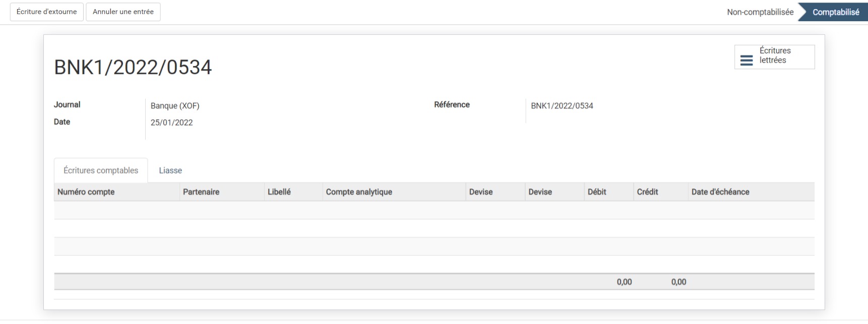Open Écritures lettrées via the hamburger icon
The height and width of the screenshot is (324, 868).
point(747,60)
